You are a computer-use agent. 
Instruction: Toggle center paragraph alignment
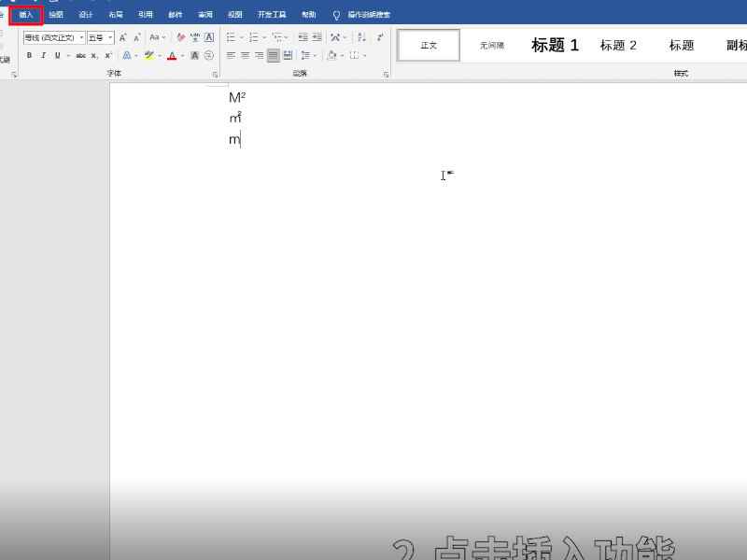pos(245,54)
